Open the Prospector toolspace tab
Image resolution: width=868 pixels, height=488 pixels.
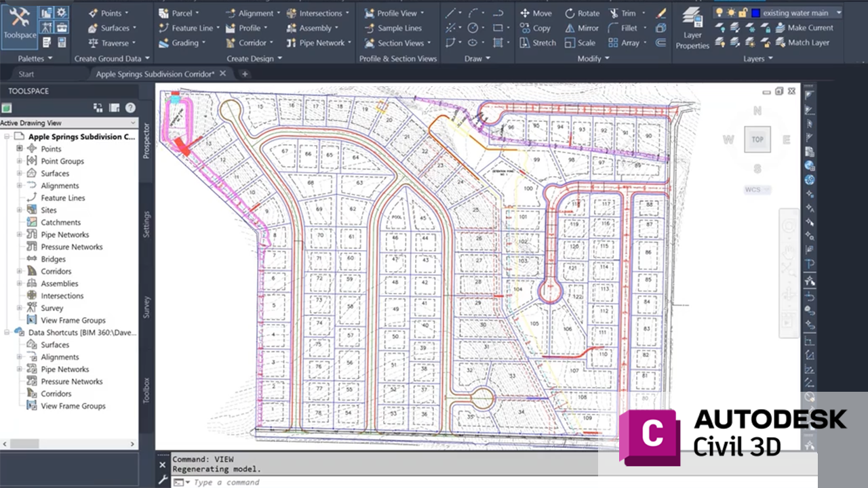[x=146, y=142]
